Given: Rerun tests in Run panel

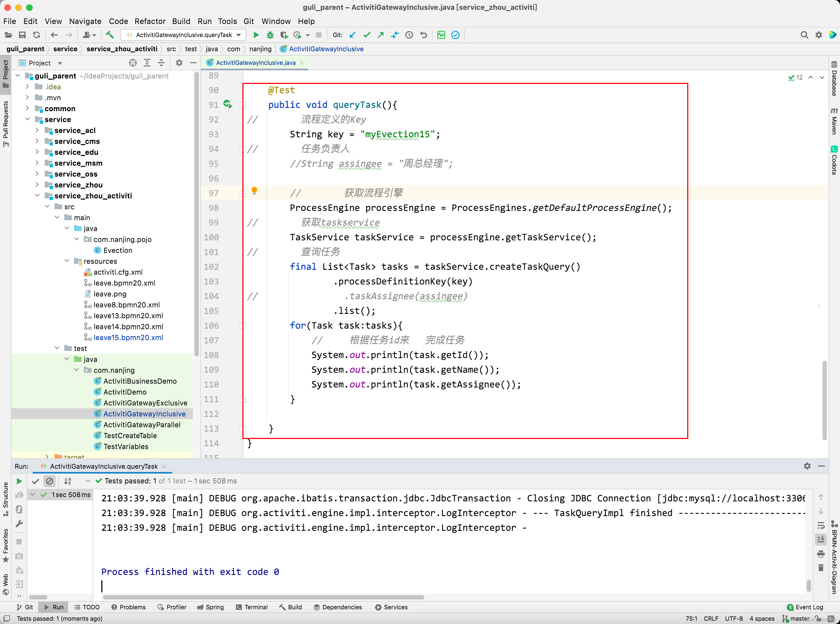Looking at the screenshot, I should pos(19,481).
